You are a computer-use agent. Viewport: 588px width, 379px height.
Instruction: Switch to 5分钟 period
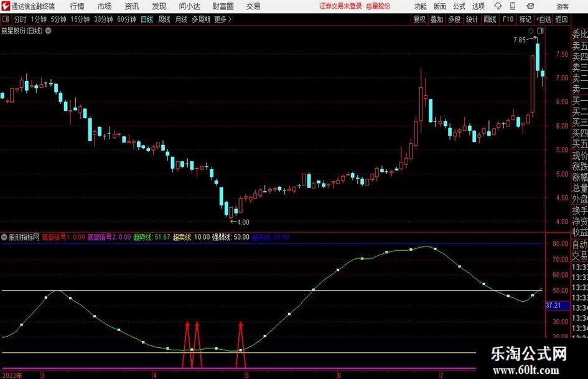pos(58,19)
